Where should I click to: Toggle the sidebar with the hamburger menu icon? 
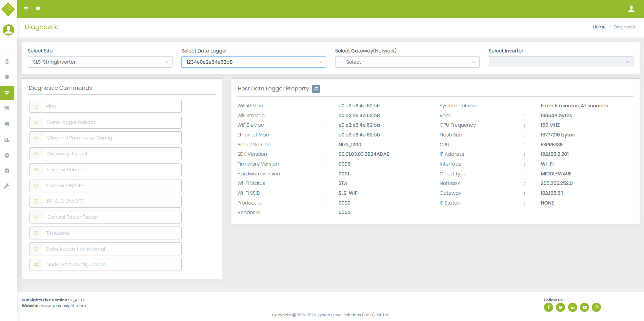(x=26, y=8)
